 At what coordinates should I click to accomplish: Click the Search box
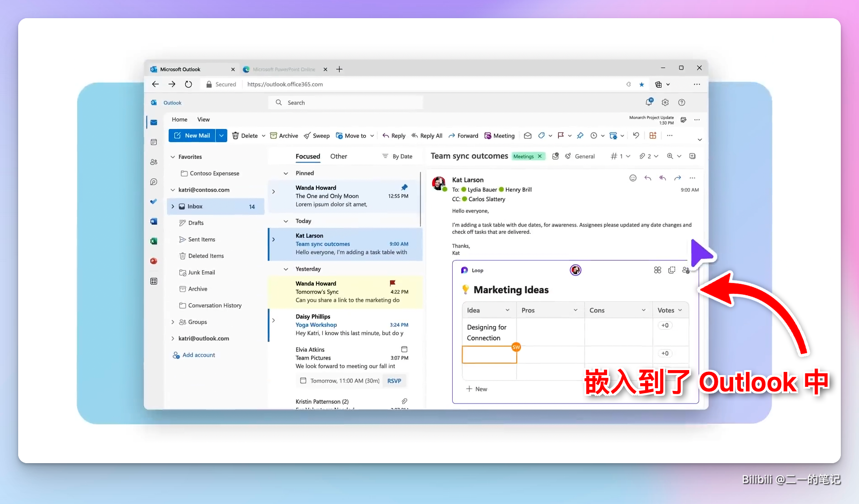coord(345,103)
